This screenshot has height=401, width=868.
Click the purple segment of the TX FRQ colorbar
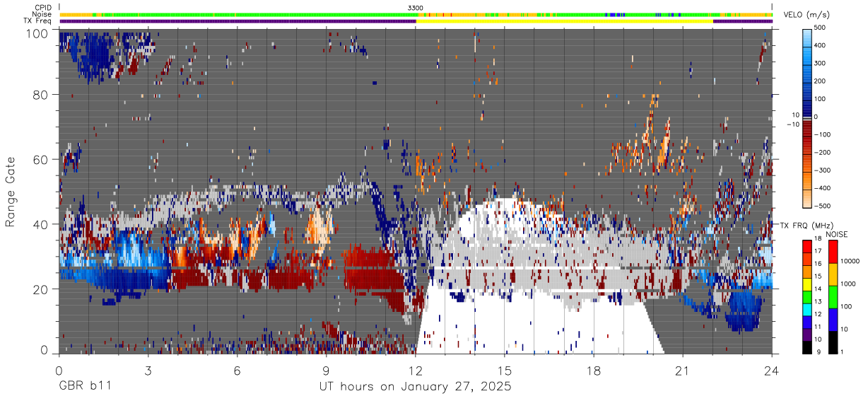(x=808, y=335)
